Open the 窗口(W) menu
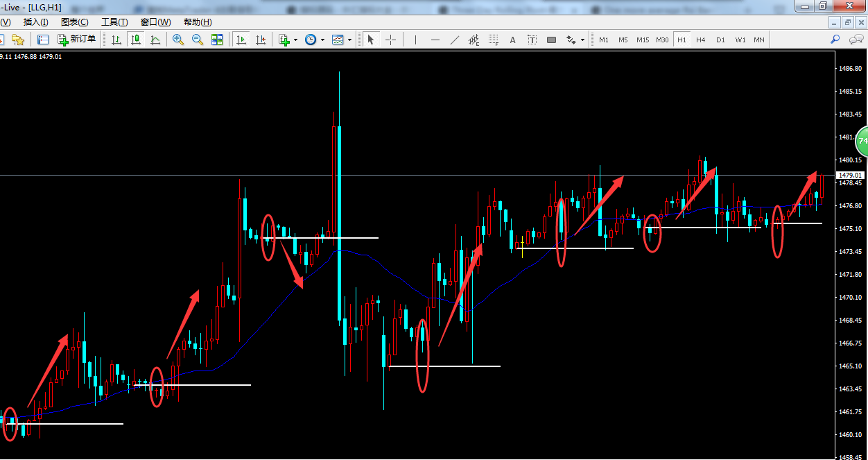The image size is (868, 460). tap(155, 22)
